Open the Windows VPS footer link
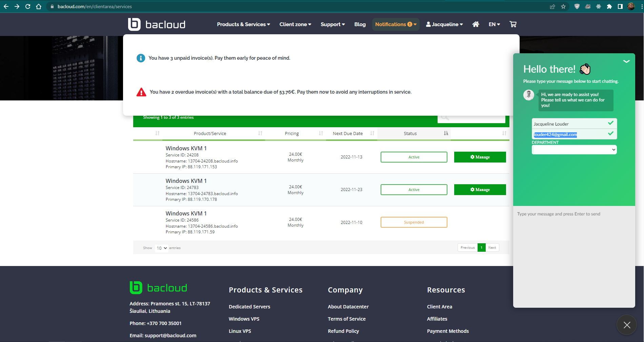 point(244,319)
